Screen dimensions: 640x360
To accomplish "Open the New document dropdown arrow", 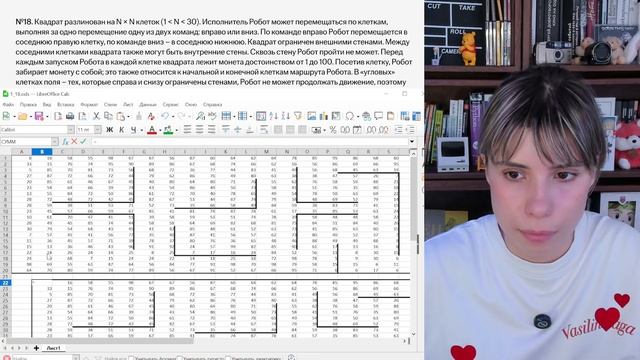I will pyautogui.click(x=14, y=117).
